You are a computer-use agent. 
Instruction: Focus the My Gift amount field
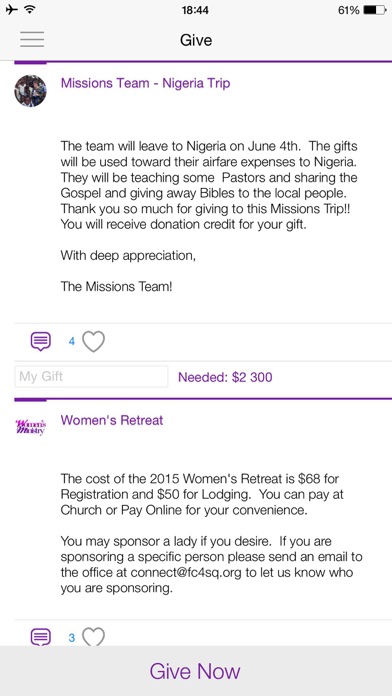tap(91, 377)
